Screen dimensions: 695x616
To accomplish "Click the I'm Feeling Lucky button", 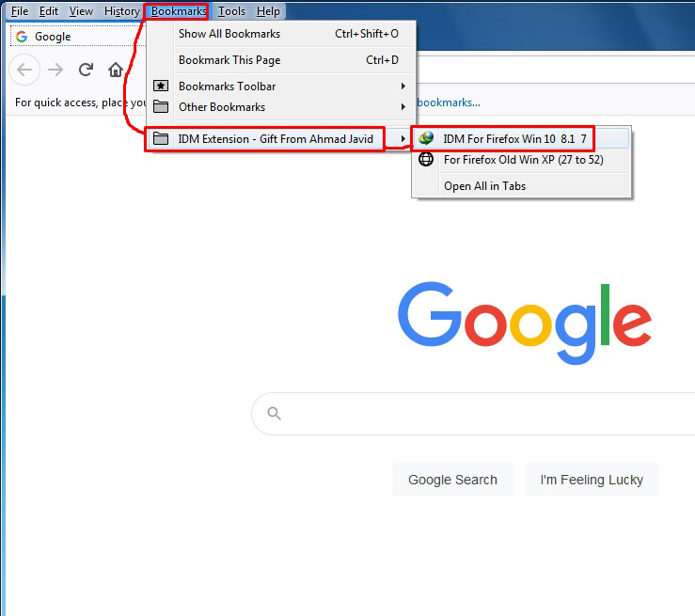I will 592,480.
